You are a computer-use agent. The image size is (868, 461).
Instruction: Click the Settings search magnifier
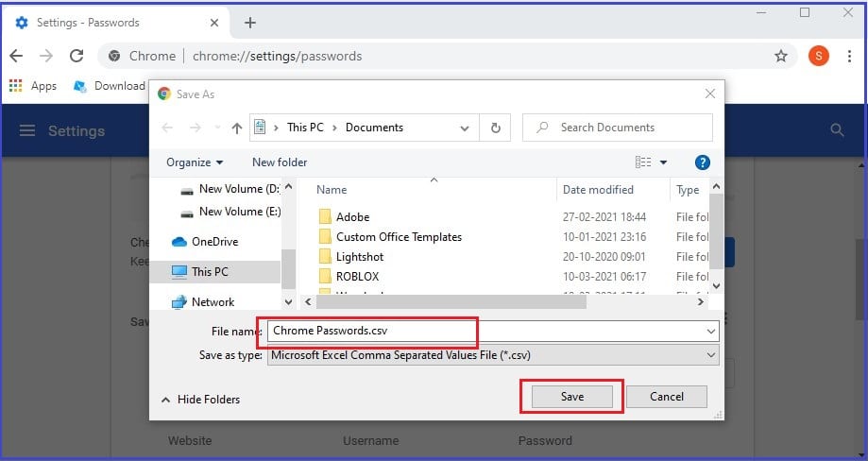pos(837,130)
